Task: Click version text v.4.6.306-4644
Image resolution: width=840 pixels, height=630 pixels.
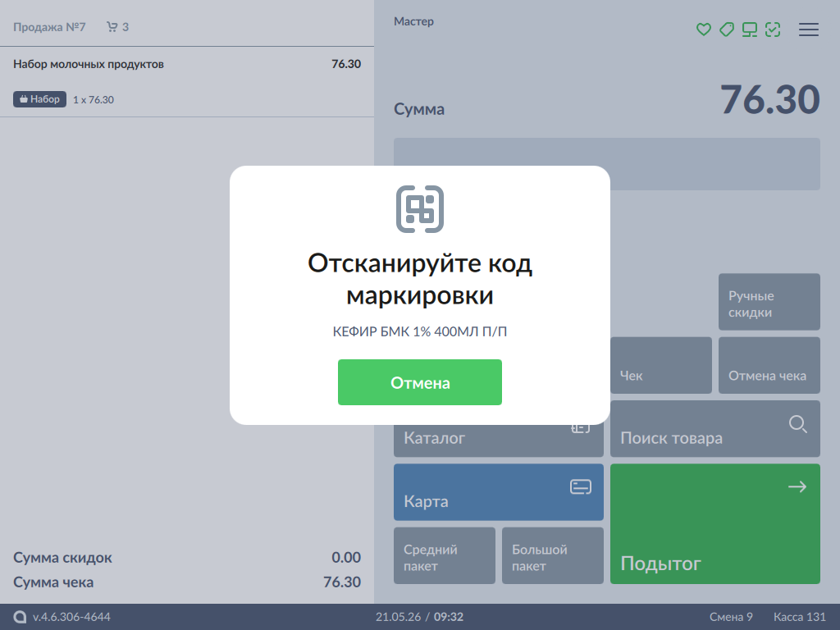Action: click(71, 617)
